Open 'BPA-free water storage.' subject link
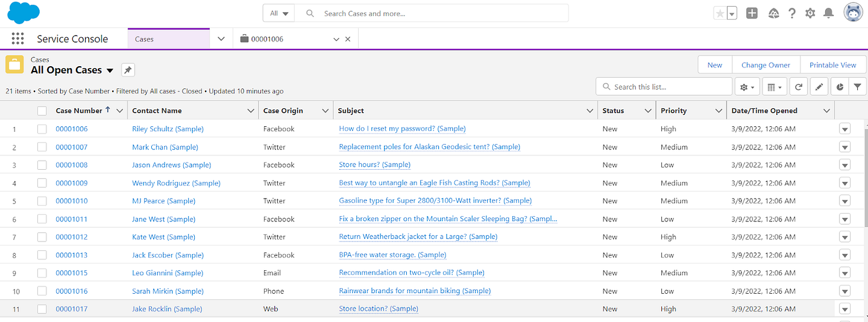The image size is (868, 322). tap(392, 255)
